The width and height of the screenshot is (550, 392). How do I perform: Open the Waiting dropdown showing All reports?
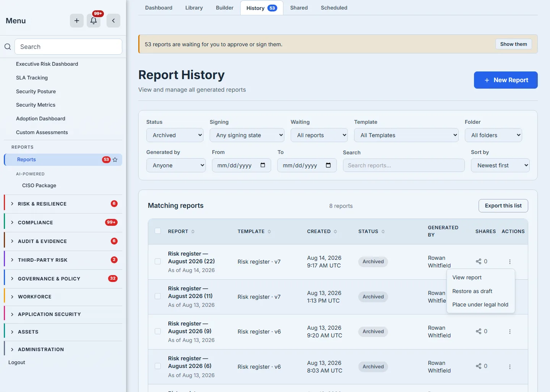click(319, 135)
